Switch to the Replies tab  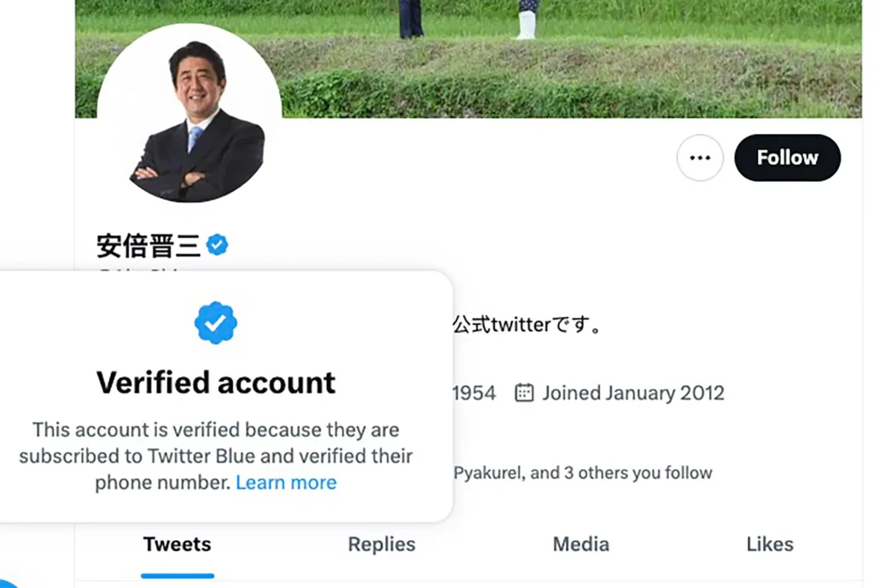point(382,544)
